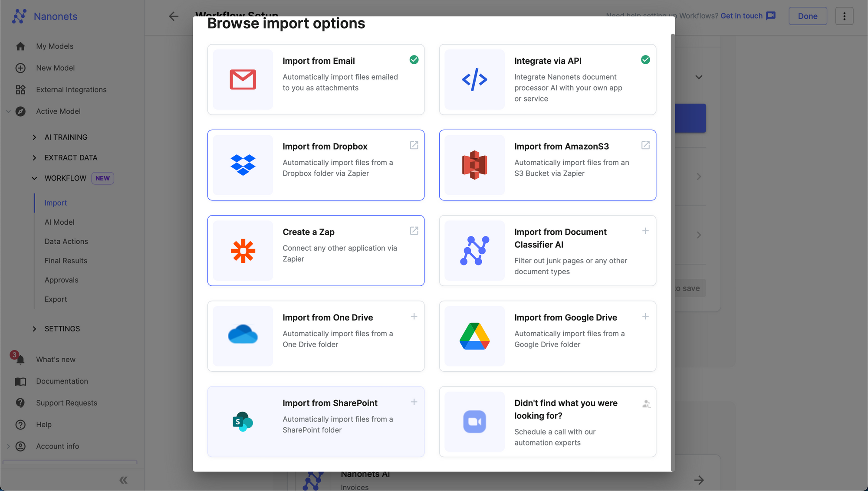
Task: Toggle the Integrate via API checkmark
Action: (645, 60)
